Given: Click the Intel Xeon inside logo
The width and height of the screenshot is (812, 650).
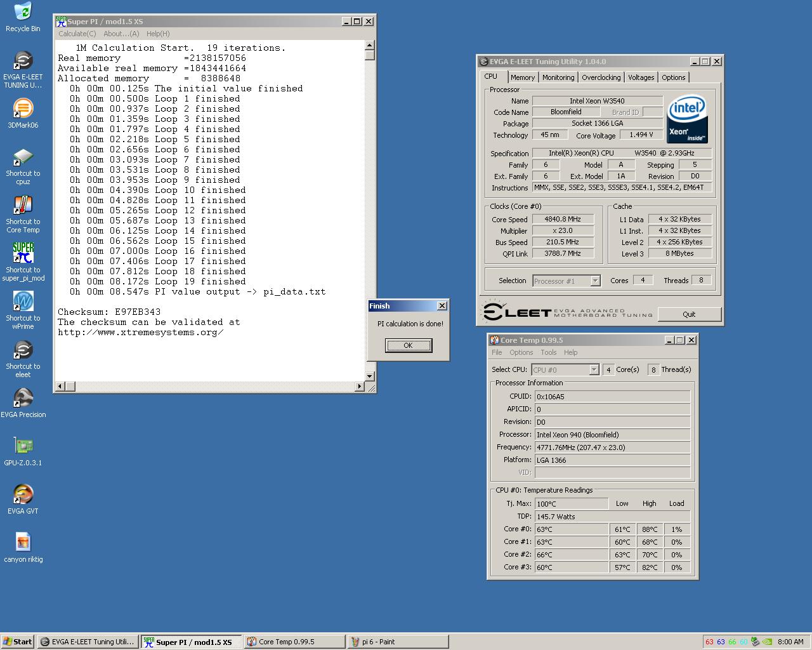Looking at the screenshot, I should click(687, 119).
